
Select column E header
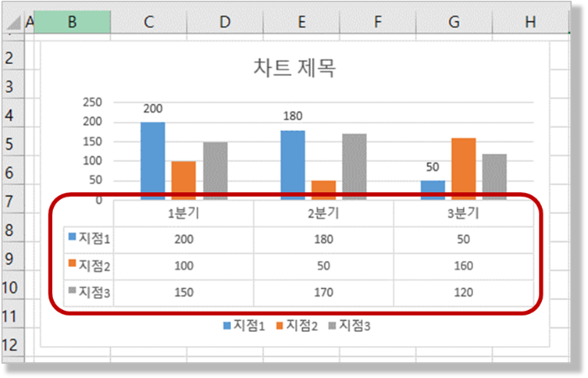pyautogui.click(x=302, y=22)
